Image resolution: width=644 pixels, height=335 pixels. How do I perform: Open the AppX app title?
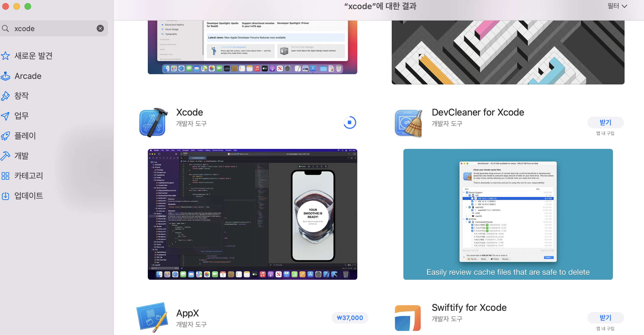click(x=188, y=313)
